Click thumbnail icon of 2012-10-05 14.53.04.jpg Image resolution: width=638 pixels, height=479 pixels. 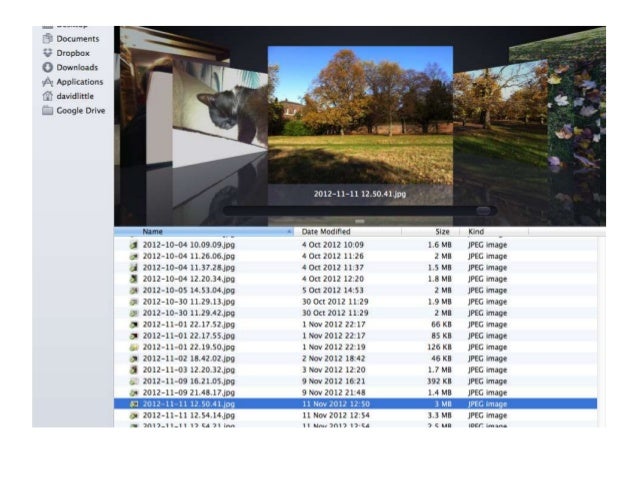tap(134, 290)
